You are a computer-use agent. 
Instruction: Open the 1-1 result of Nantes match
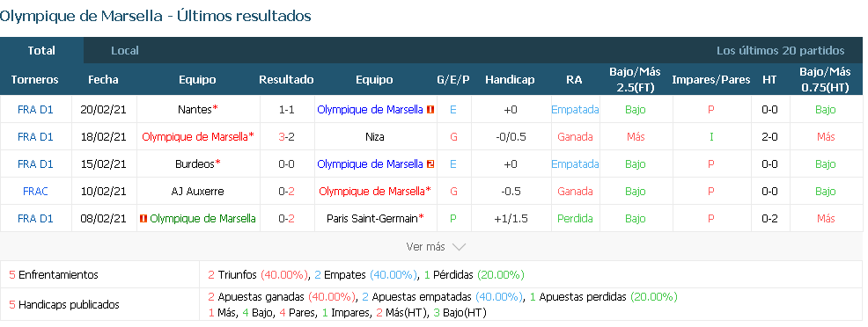(x=286, y=110)
